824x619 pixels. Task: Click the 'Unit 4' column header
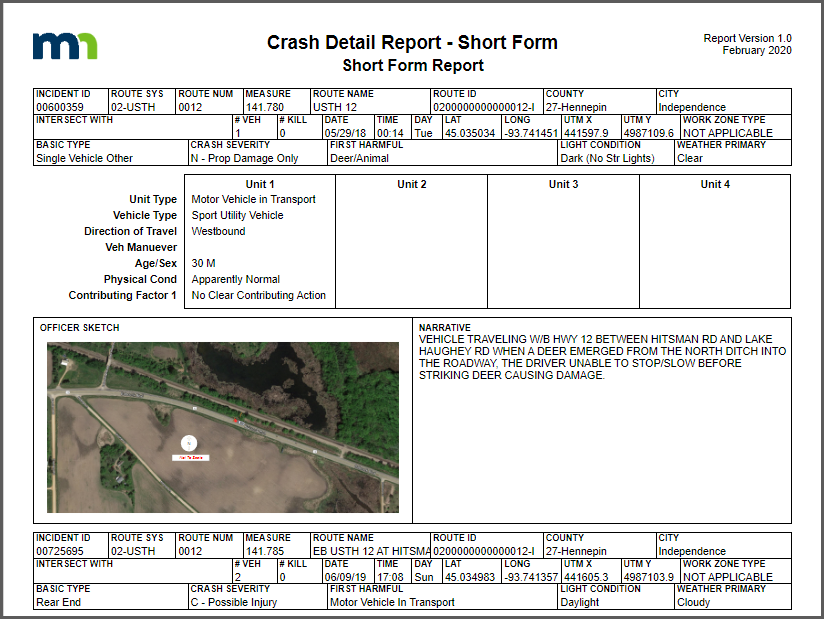point(714,184)
